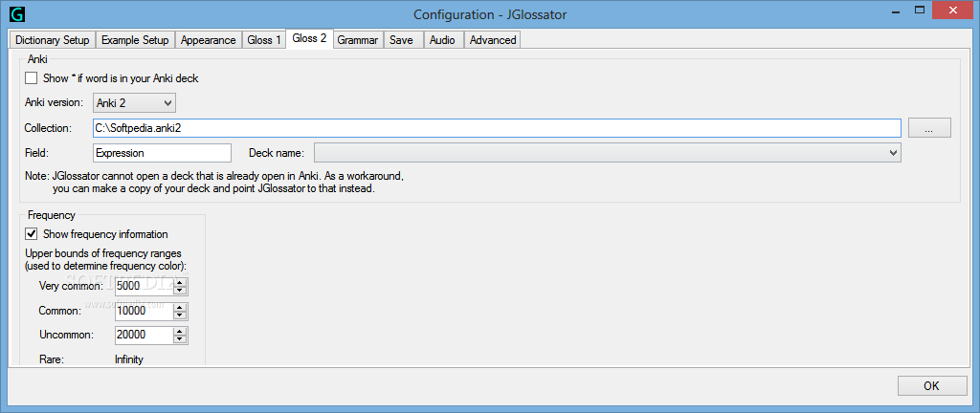The height and width of the screenshot is (413, 980).
Task: Close the Configuration window
Action: [951, 10]
